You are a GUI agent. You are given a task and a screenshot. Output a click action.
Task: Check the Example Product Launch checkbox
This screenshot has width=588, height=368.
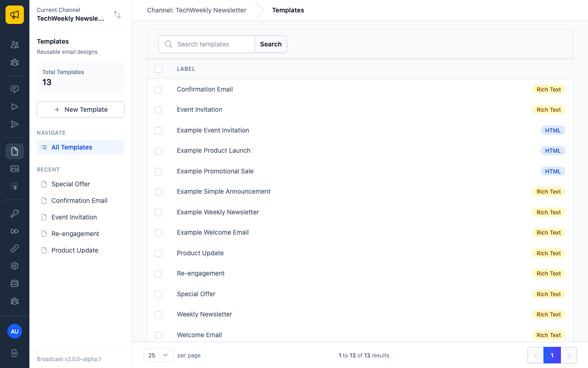point(158,151)
